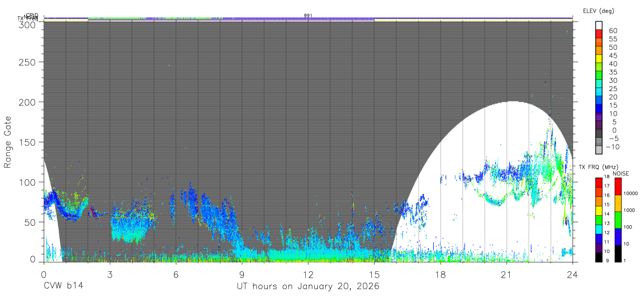Click the 991 CPID value above the plot
644x297 pixels.
click(x=308, y=15)
